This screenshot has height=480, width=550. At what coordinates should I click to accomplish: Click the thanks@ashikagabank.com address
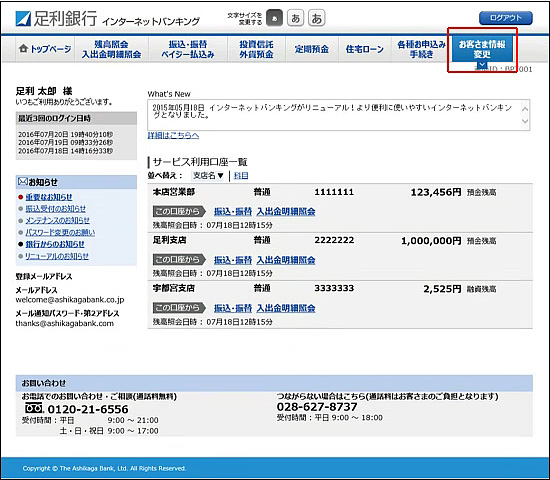(x=65, y=324)
